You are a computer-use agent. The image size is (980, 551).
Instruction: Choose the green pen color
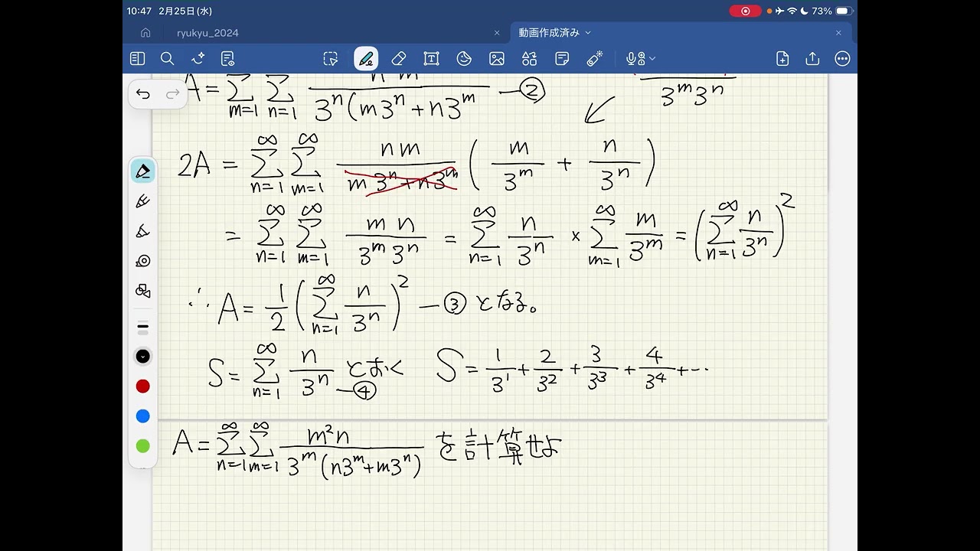142,446
